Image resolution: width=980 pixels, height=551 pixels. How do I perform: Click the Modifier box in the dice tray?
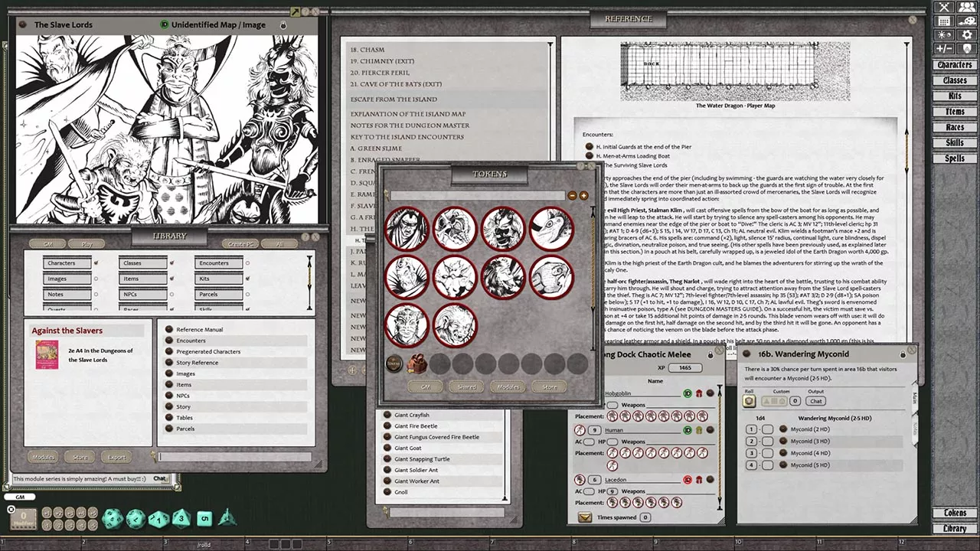24,518
